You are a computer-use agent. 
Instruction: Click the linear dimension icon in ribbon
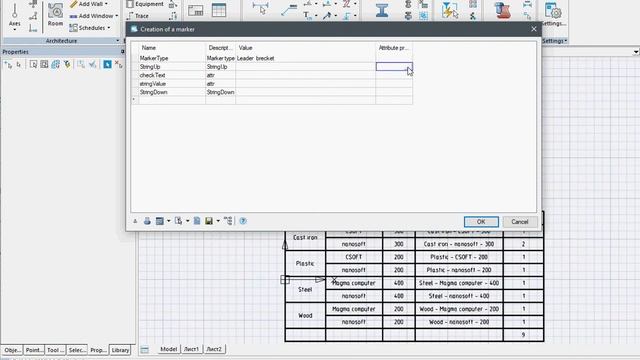260,8
